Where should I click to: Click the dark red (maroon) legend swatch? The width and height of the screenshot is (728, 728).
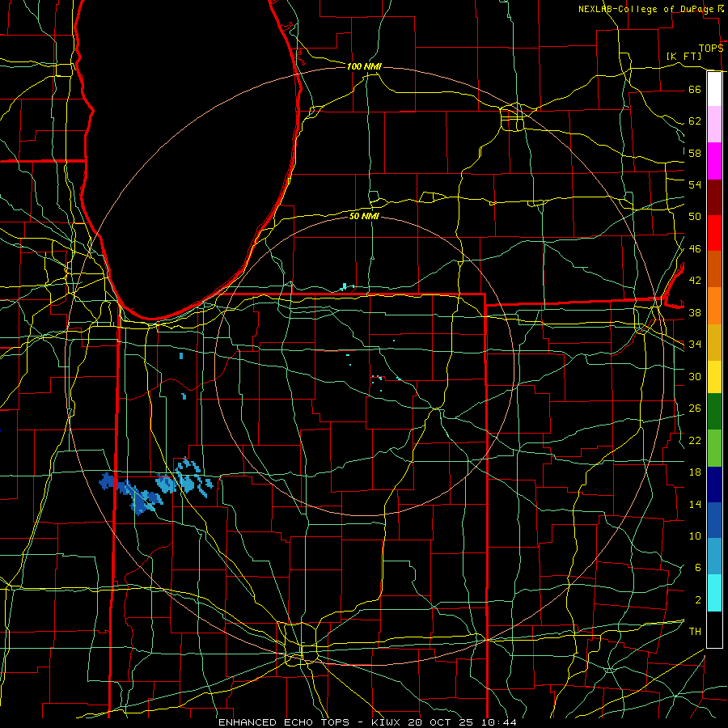coord(714,197)
